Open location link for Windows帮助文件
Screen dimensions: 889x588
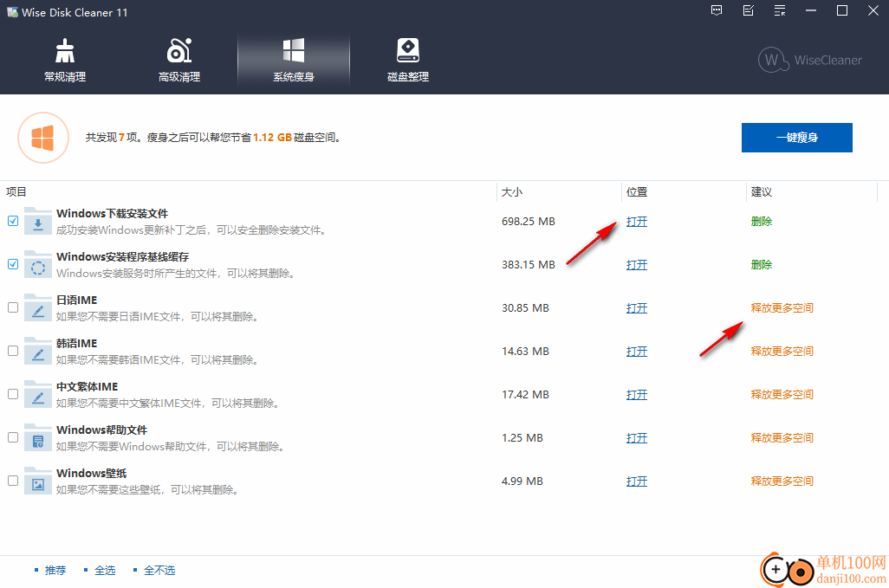(637, 438)
